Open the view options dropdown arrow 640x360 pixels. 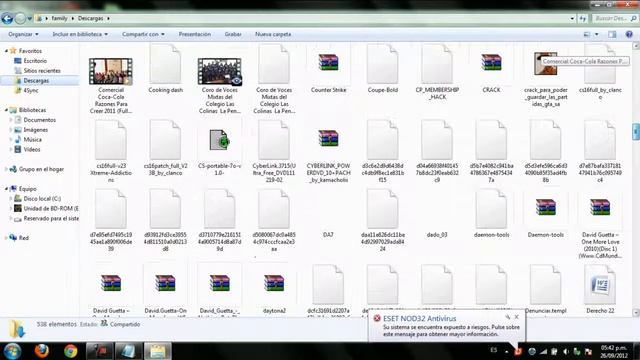pos(597,34)
